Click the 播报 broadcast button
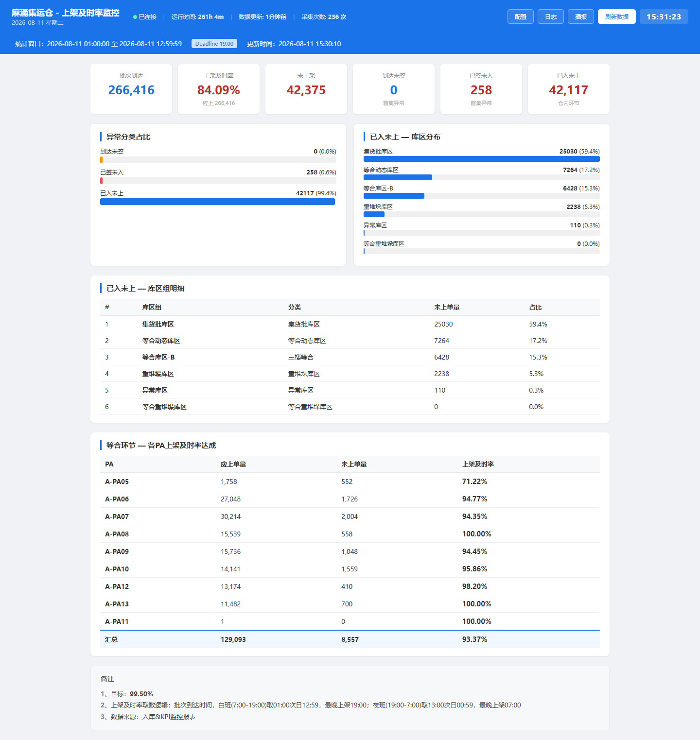The width and height of the screenshot is (700, 740). pos(581,17)
